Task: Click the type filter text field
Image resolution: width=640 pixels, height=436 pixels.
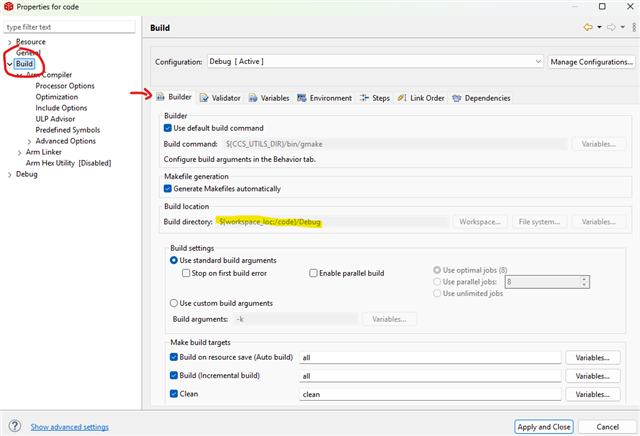Action: [69, 27]
